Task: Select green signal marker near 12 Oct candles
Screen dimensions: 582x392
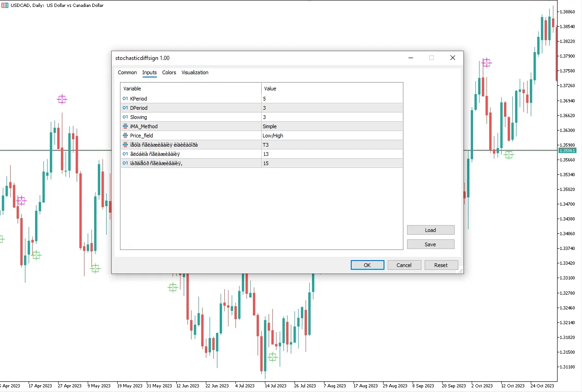Action: [509, 155]
